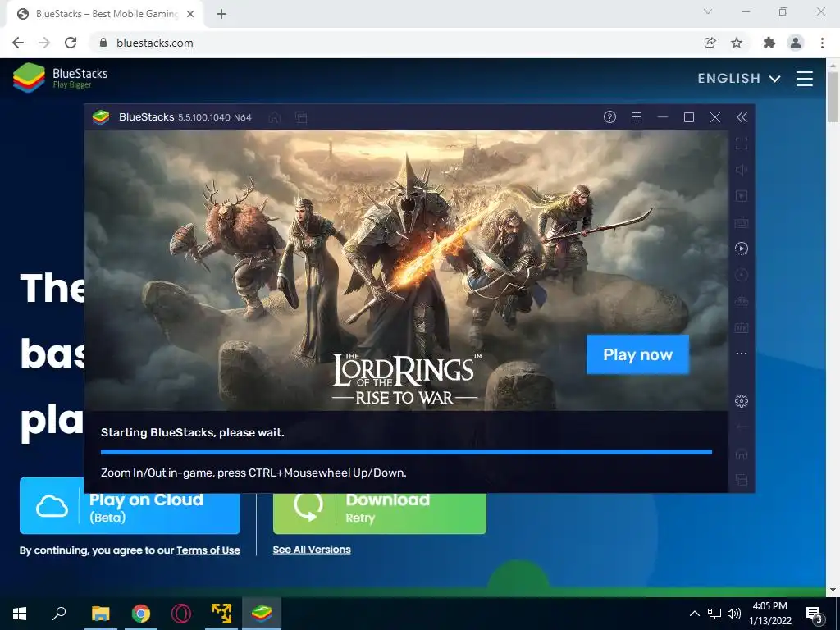
Task: Click Chrome icon in taskbar
Action: point(141,614)
